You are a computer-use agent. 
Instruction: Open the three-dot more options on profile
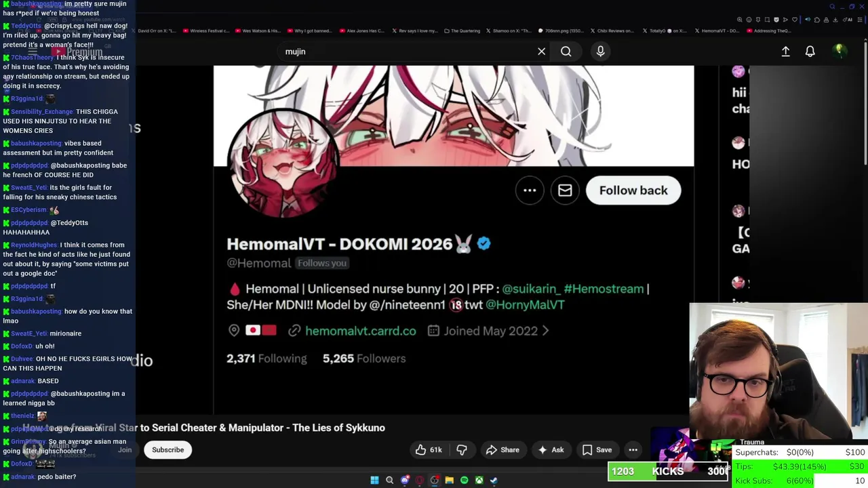530,190
